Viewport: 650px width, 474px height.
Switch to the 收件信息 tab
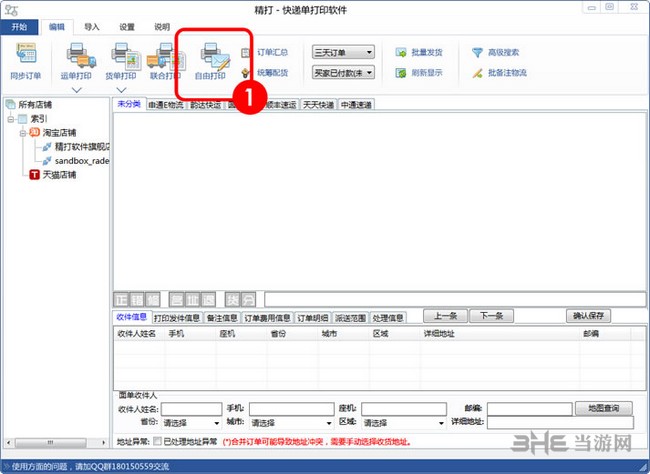(x=132, y=317)
